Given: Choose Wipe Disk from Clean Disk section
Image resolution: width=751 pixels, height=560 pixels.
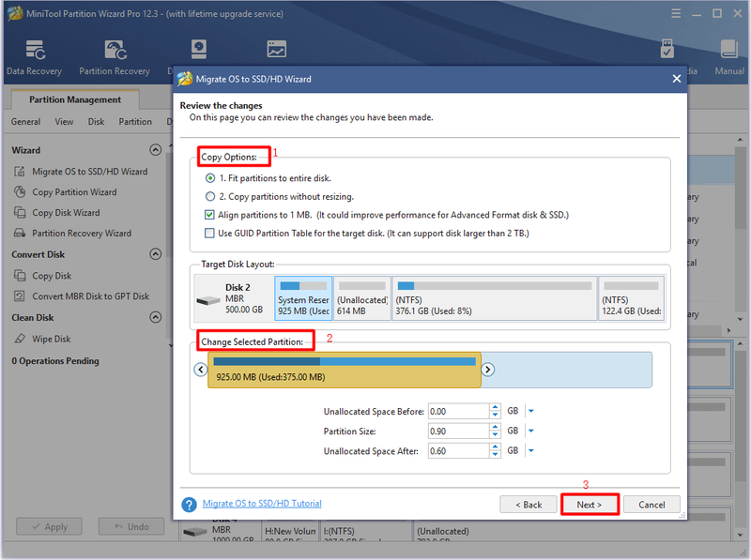Looking at the screenshot, I should pos(52,339).
